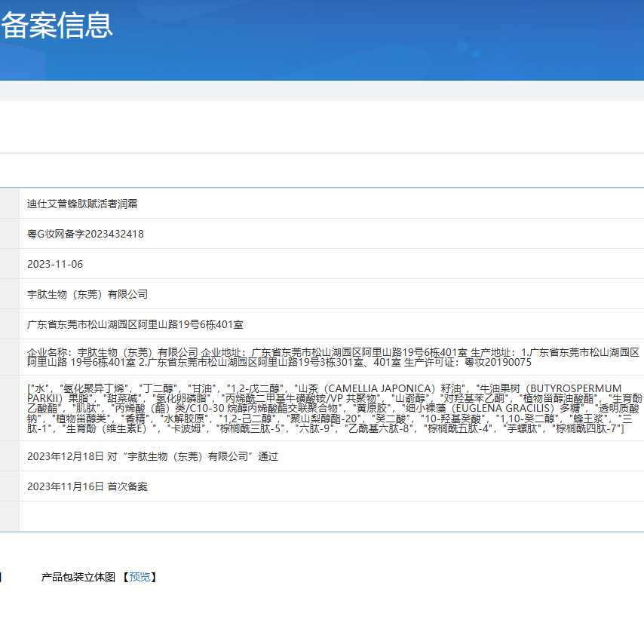
Task: Select the product name 迪仕艾普蜂肽赋活奢润霜
Action: 81,204
